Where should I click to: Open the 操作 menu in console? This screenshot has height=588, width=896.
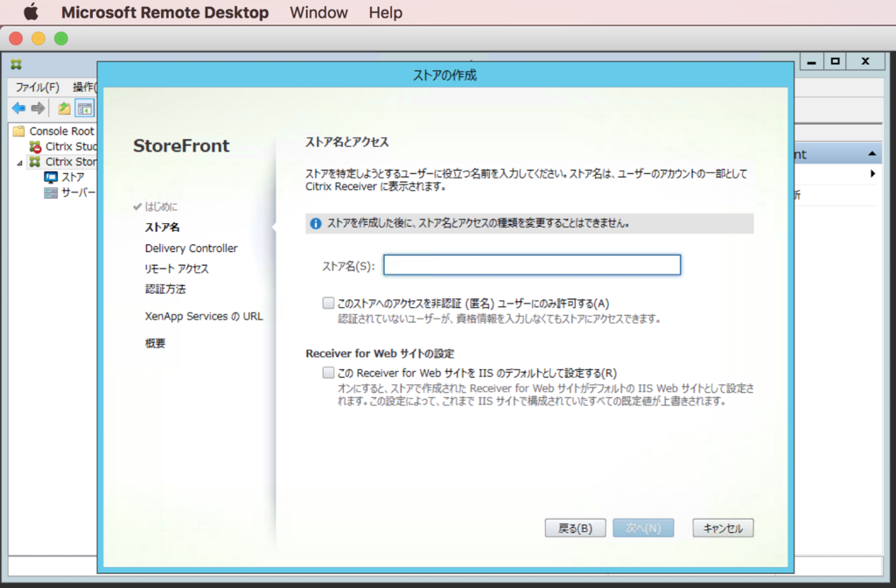85,87
